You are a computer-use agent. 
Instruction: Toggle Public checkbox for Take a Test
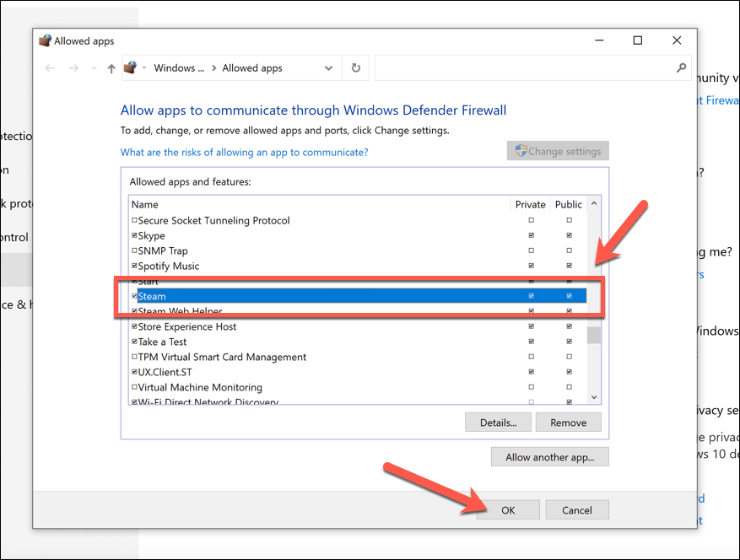(569, 342)
